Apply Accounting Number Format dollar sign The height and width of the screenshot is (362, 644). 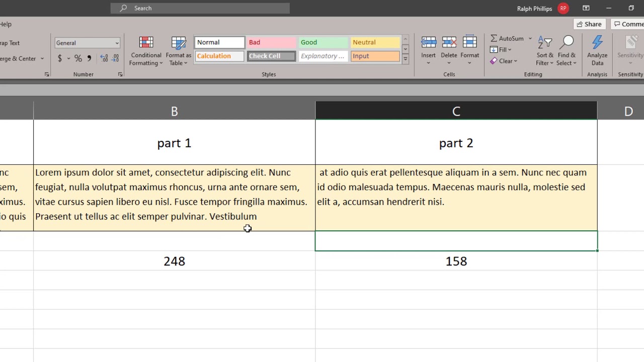pos(60,58)
